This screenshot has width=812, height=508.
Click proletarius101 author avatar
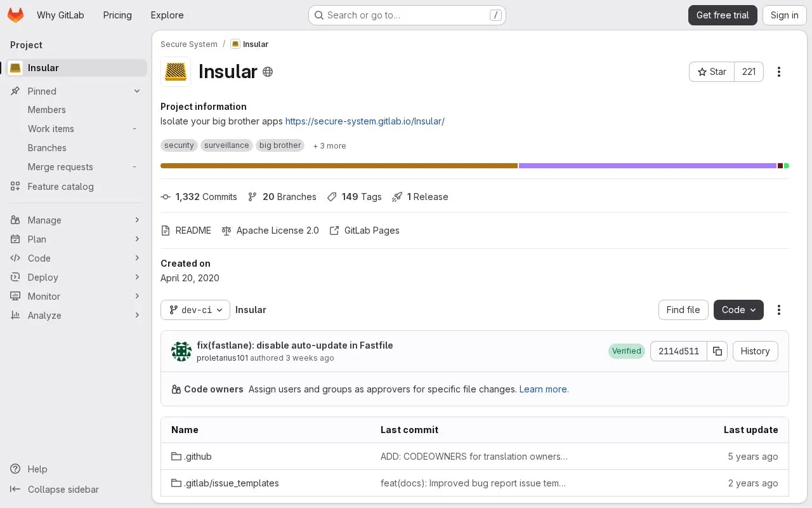(x=181, y=351)
